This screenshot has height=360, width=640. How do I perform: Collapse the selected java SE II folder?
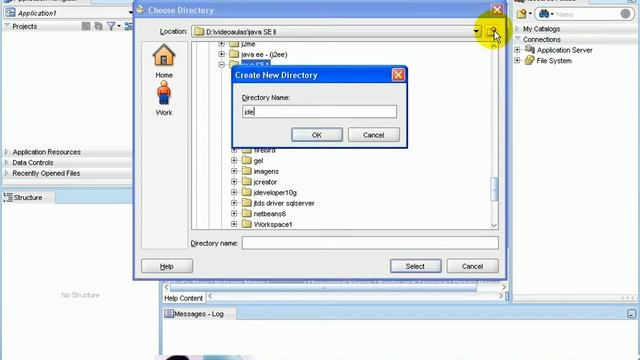point(221,64)
